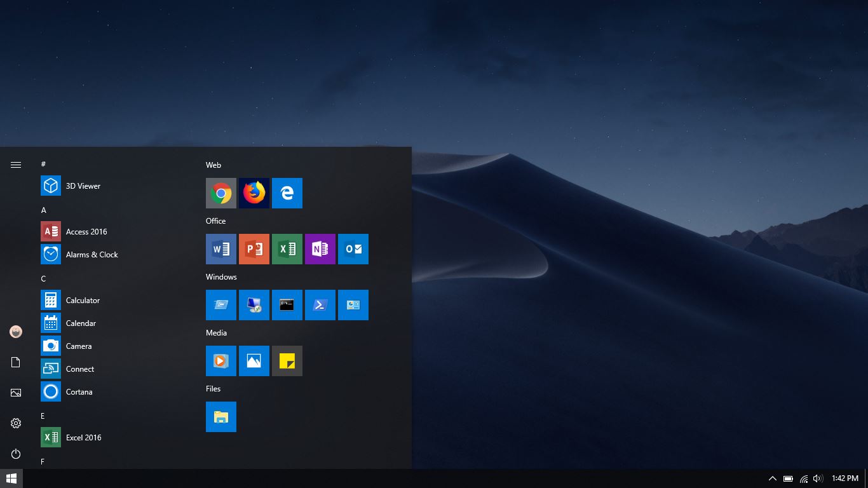The height and width of the screenshot is (488, 868).
Task: Click the 'C' letter header
Action: tap(43, 279)
